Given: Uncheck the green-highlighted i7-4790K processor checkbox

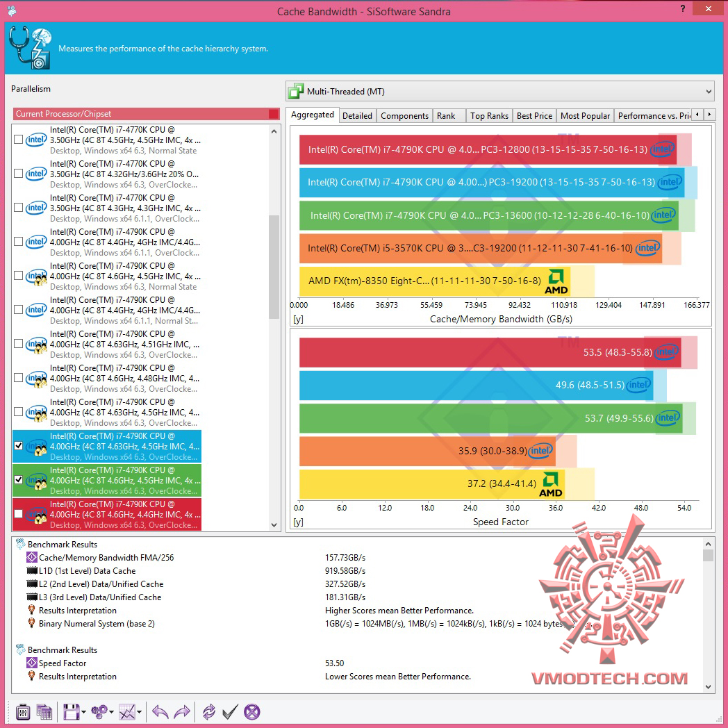Looking at the screenshot, I should point(18,479).
